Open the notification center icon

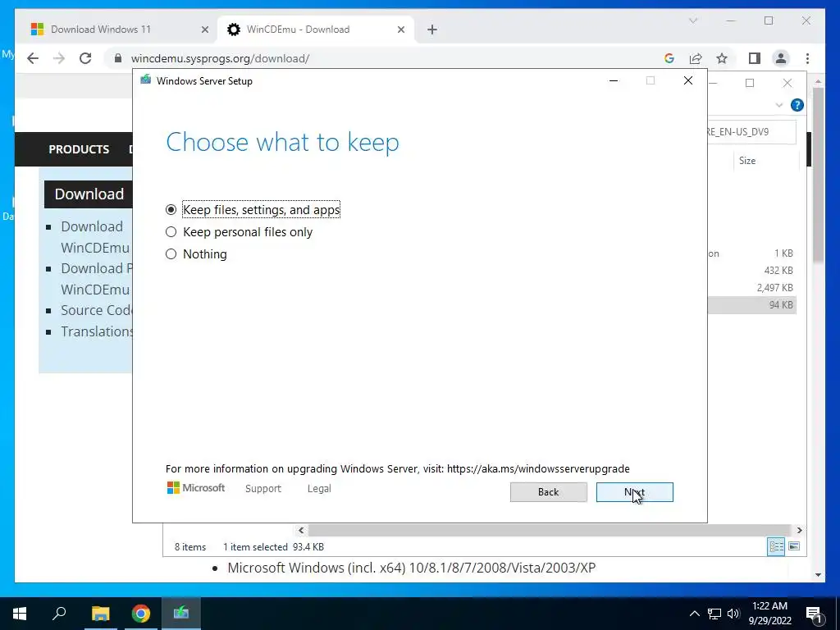(815, 614)
